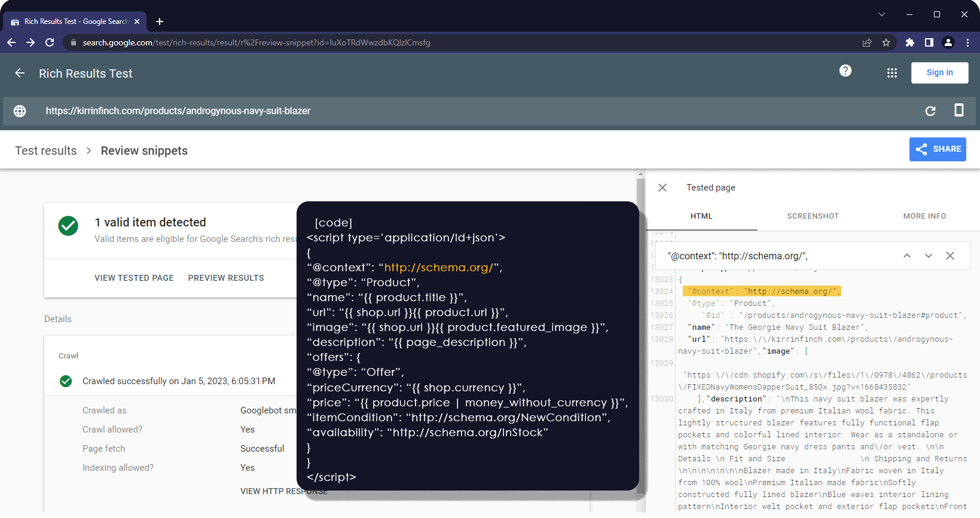Click the schema.org link in code overlay
The image size is (980, 518).
pyautogui.click(x=438, y=268)
